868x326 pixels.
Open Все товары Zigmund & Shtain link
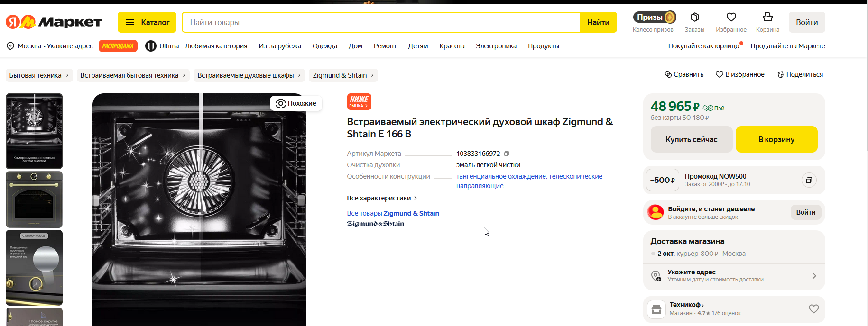click(x=393, y=213)
